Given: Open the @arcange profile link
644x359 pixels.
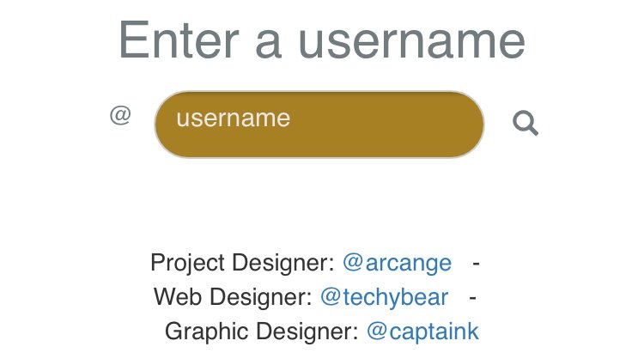Looking at the screenshot, I should coord(397,262).
